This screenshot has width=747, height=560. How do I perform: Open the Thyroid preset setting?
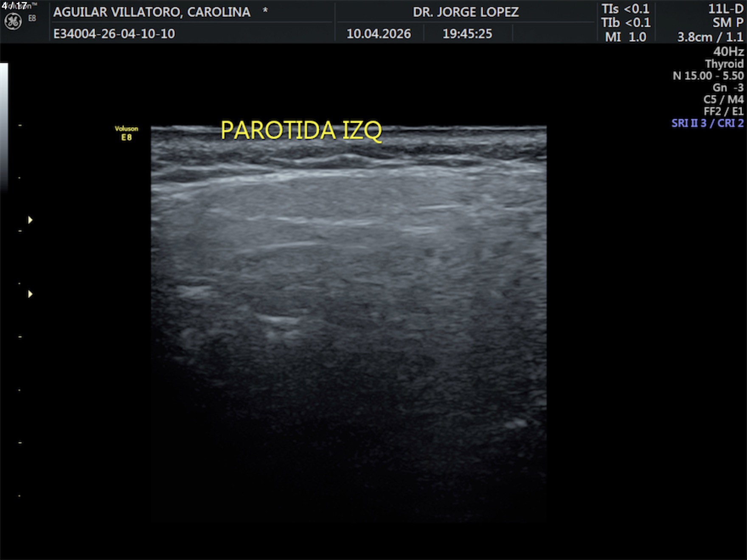(724, 64)
